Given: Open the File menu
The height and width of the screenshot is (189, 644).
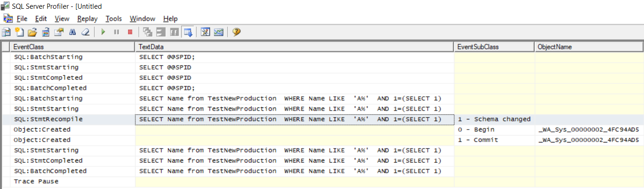Looking at the screenshot, I should (x=22, y=19).
